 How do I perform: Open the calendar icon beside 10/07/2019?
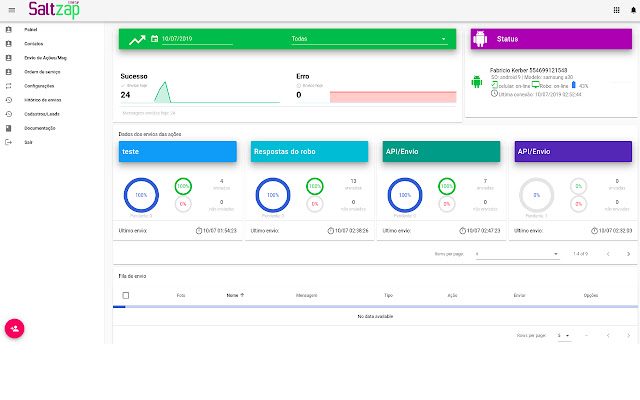[x=154, y=39]
